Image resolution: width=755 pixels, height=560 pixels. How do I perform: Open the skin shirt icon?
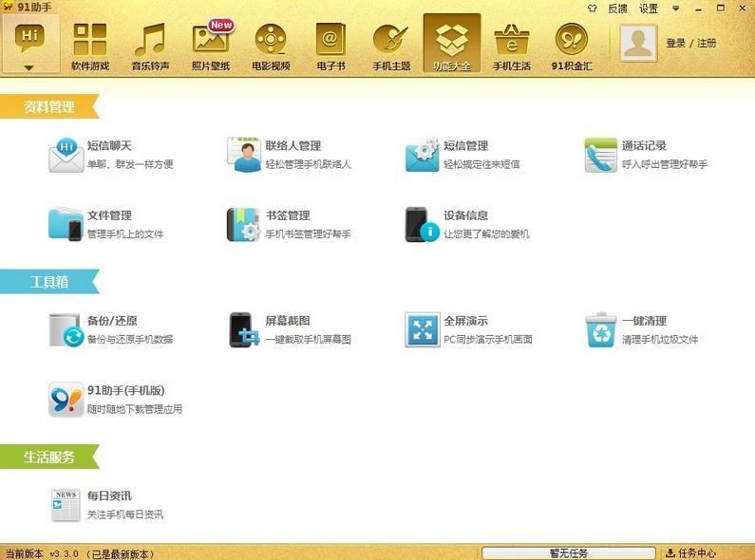click(x=593, y=9)
